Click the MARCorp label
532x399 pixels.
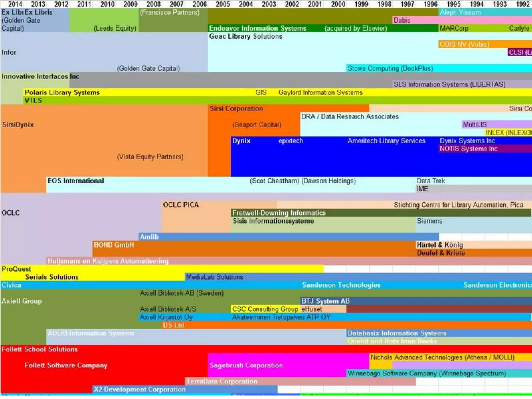tap(454, 28)
